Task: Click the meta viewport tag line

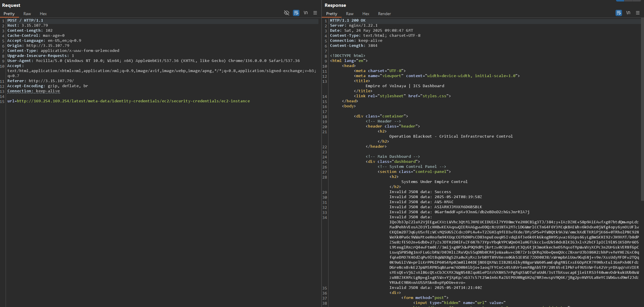Action: 437,76
